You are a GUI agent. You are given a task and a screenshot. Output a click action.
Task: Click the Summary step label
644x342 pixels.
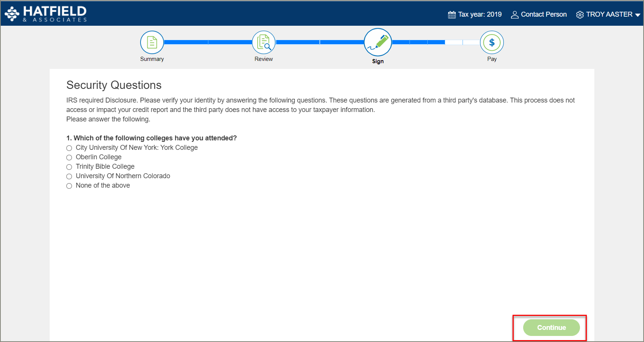(152, 59)
